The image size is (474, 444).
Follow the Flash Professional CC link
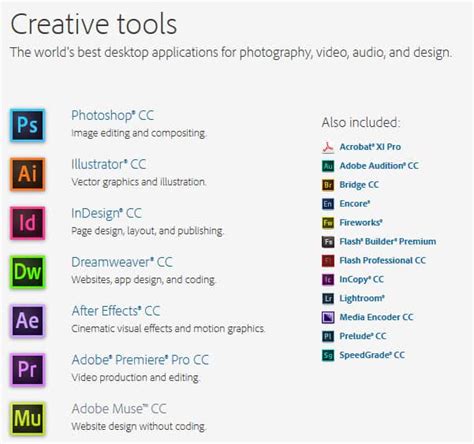[x=382, y=261]
